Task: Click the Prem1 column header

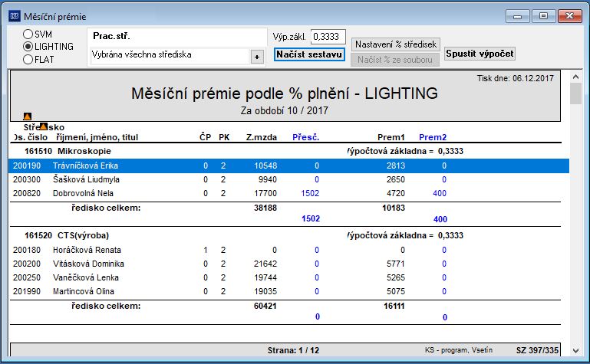Action: pos(391,137)
